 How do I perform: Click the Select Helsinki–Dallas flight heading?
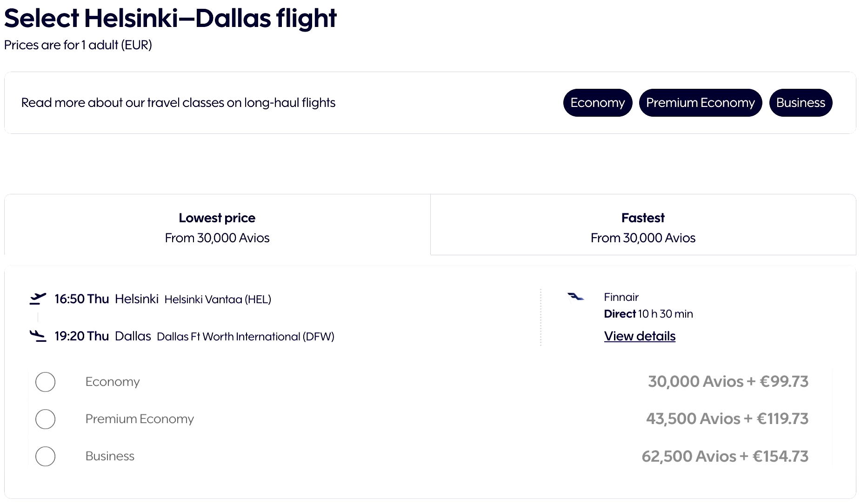tap(170, 18)
